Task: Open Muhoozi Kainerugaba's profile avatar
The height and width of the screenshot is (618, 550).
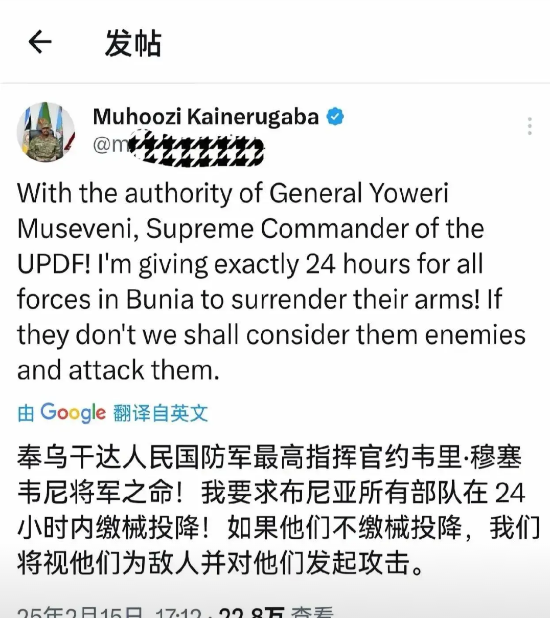Action: pos(45,132)
